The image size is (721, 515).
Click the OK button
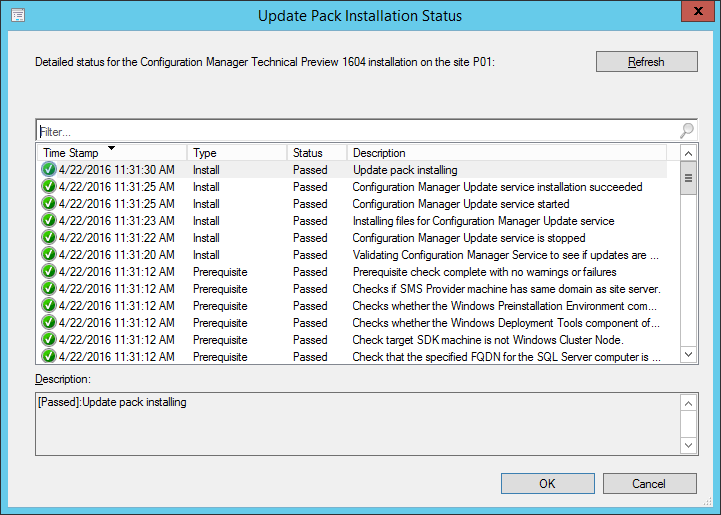[x=548, y=484]
